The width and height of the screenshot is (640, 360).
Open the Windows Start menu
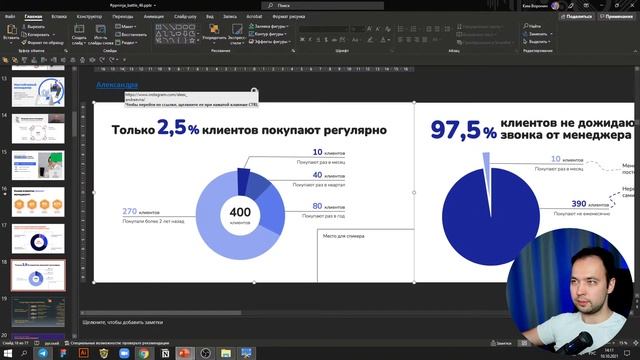7,353
